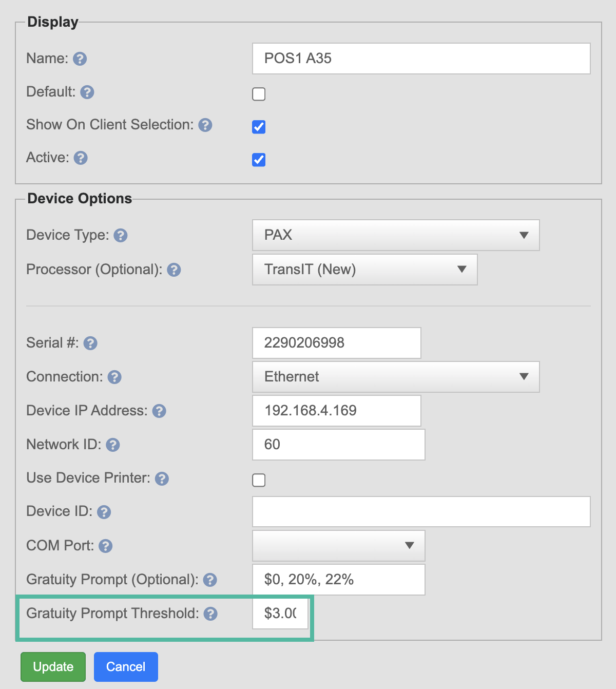The width and height of the screenshot is (616, 689).
Task: Click the green Update button
Action: point(53,667)
